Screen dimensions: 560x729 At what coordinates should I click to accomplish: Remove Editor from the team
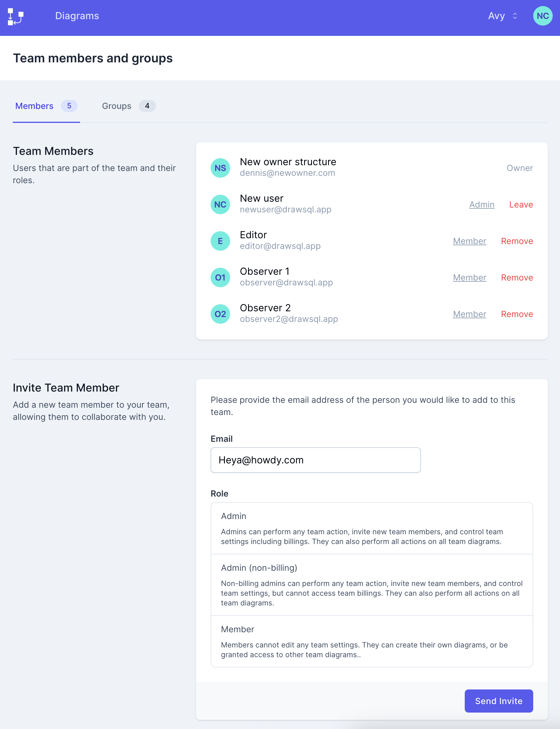coord(517,241)
